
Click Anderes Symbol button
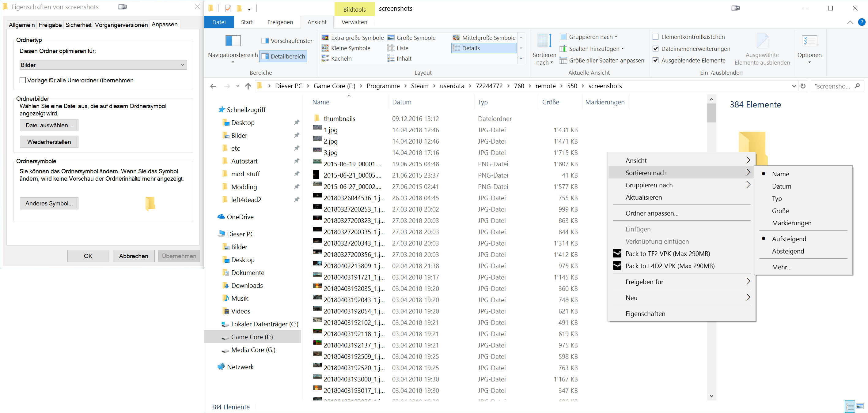(x=49, y=204)
